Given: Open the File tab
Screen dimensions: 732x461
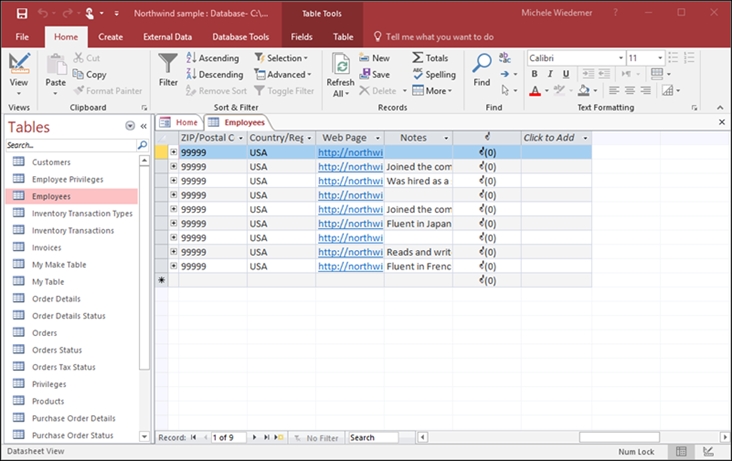Looking at the screenshot, I should click(x=22, y=37).
